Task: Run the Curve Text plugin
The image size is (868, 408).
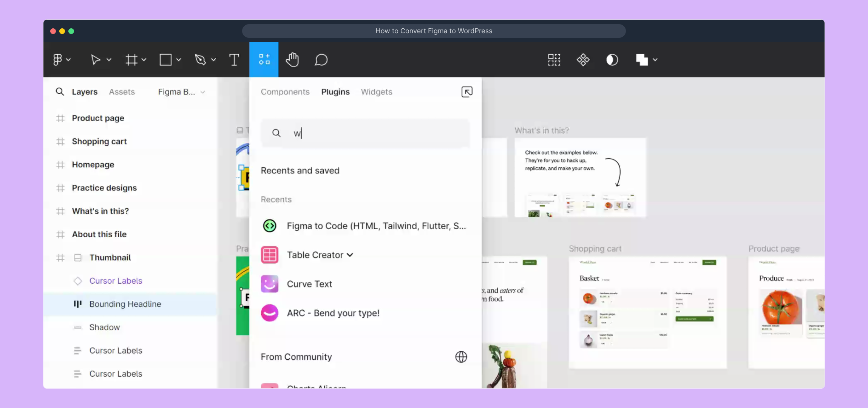Action: tap(309, 284)
